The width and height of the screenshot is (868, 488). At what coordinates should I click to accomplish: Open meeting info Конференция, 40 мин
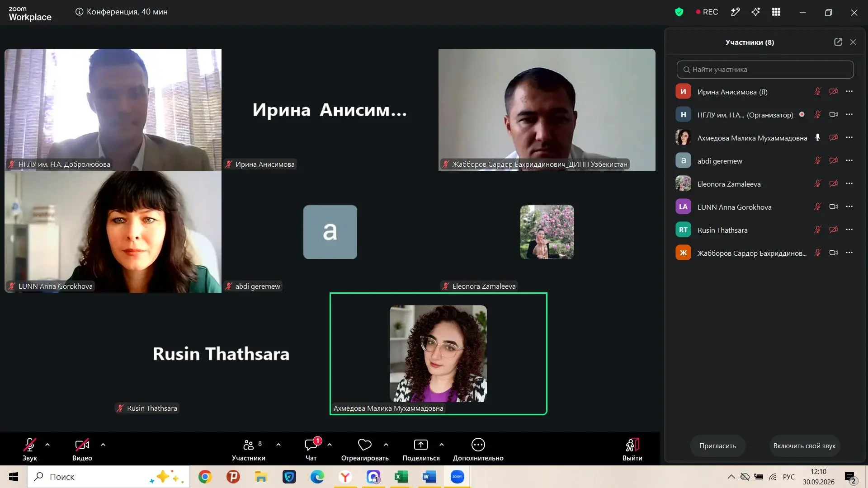click(x=122, y=12)
